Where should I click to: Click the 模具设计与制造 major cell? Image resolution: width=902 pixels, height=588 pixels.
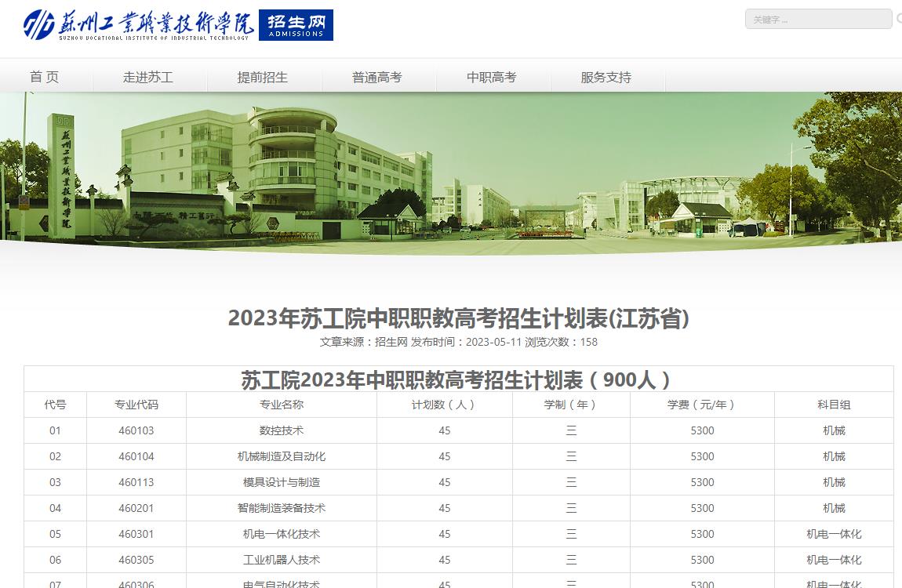pos(282,482)
